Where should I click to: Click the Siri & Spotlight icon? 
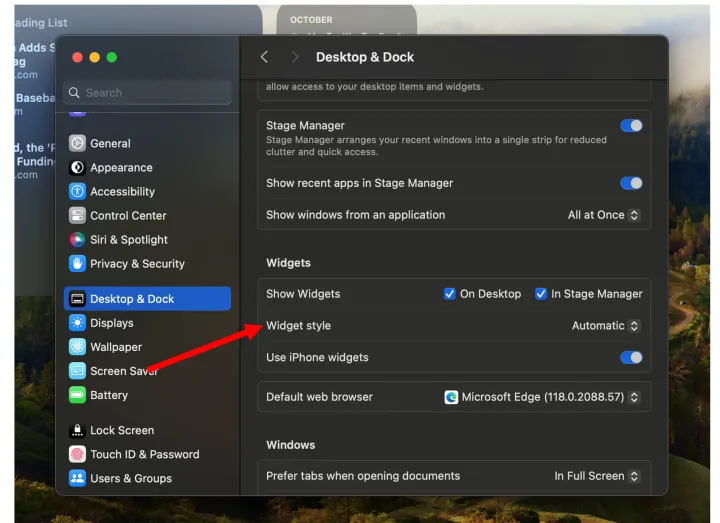coord(77,240)
